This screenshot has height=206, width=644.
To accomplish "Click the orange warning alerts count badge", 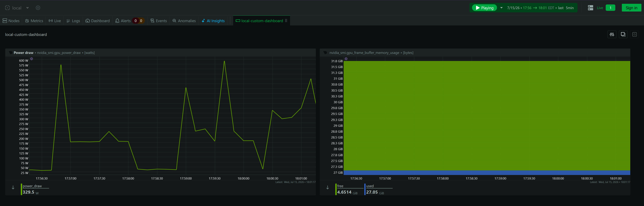I will point(141,21).
